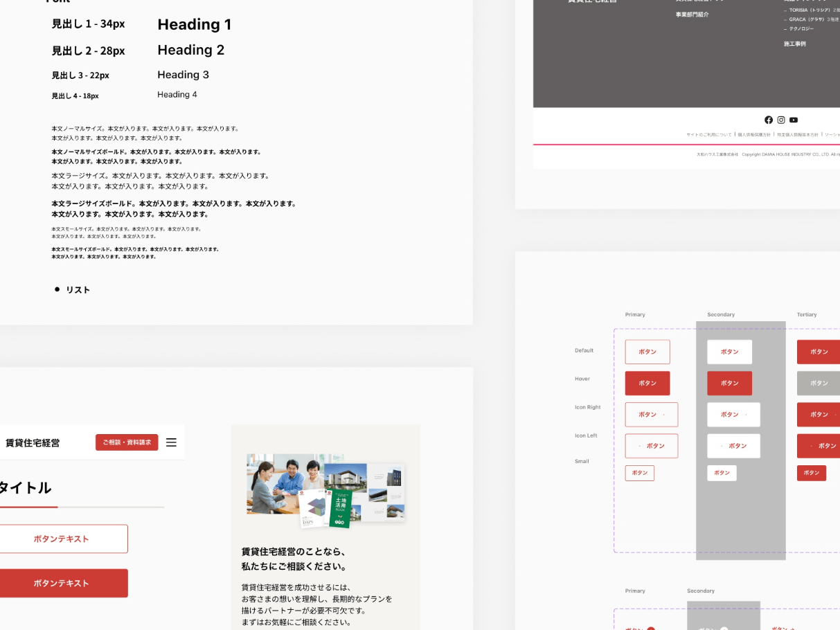Select the Secondary Icon Left ボタン
The height and width of the screenshot is (630, 840).
[733, 446]
